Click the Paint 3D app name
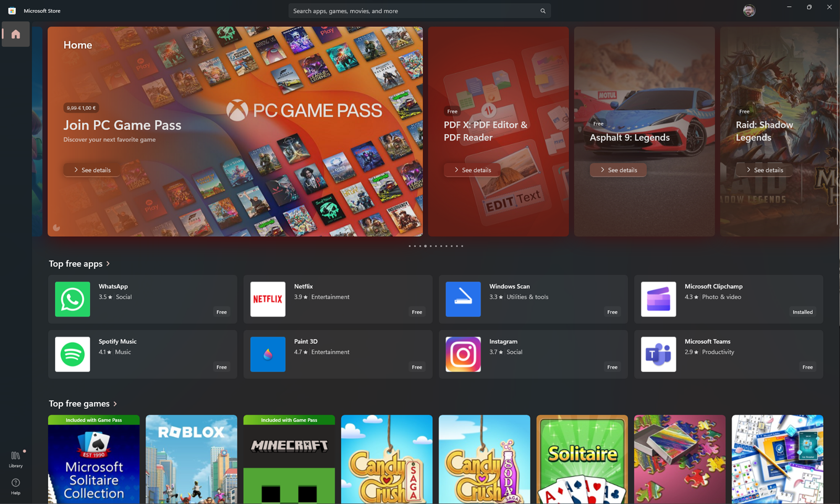Viewport: 840px width, 504px height. [x=306, y=341]
